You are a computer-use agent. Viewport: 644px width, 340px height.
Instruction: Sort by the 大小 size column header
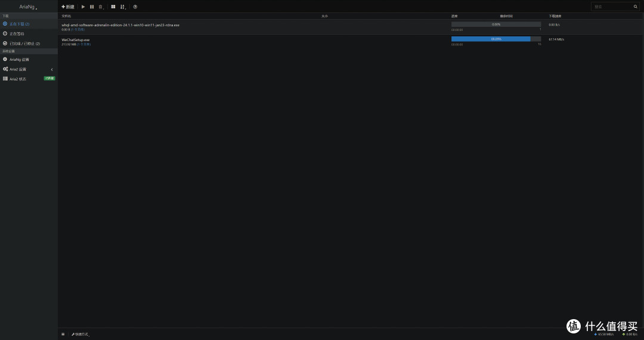point(324,16)
